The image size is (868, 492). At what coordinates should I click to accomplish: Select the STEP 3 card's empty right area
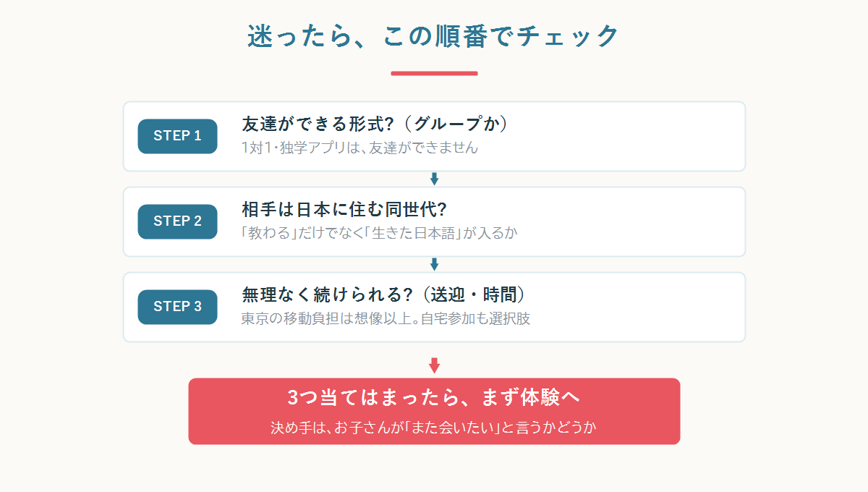point(640,307)
